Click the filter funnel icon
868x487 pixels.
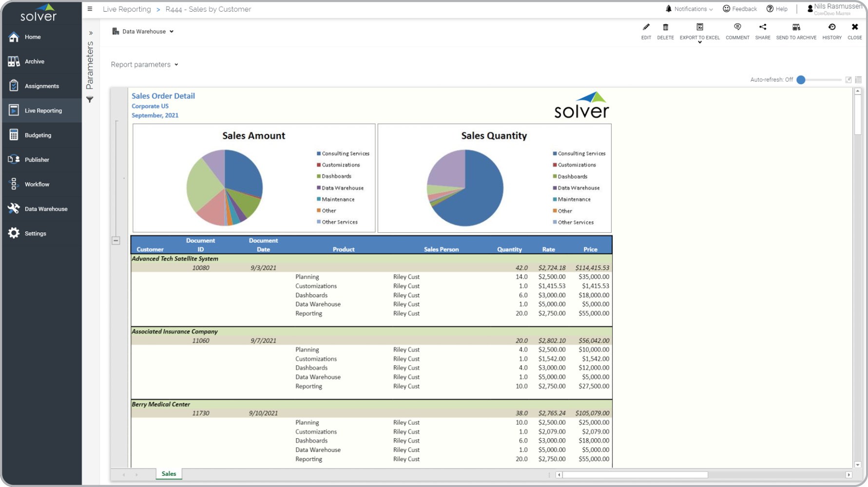[90, 99]
